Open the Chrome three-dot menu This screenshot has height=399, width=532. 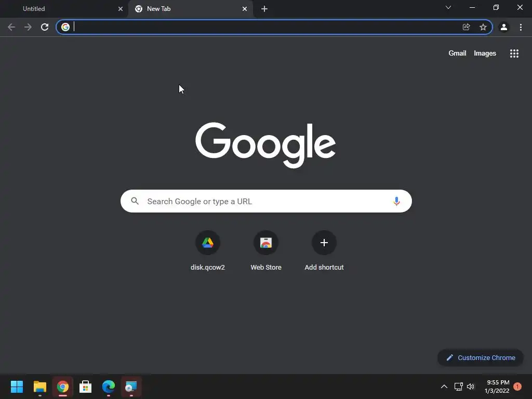click(521, 27)
